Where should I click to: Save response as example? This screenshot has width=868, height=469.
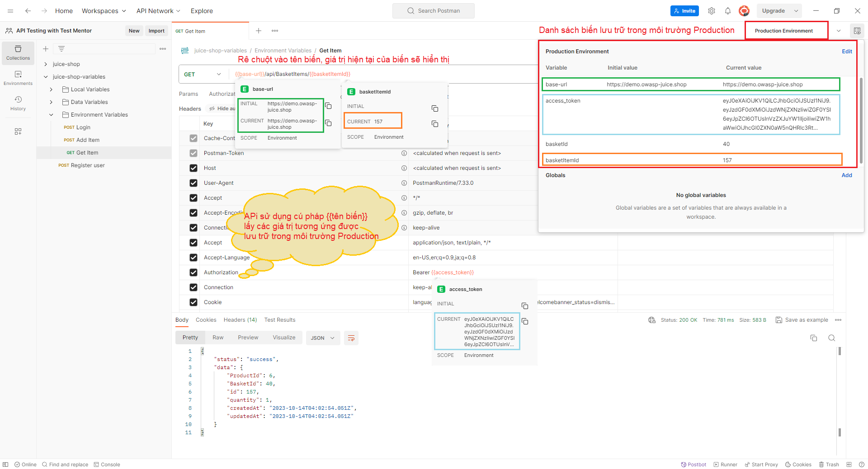pos(802,320)
